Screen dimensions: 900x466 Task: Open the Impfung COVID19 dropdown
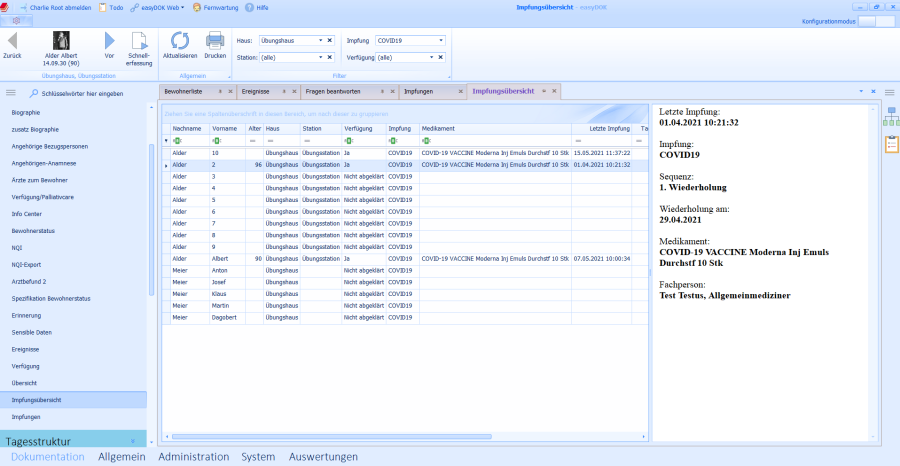coord(441,41)
